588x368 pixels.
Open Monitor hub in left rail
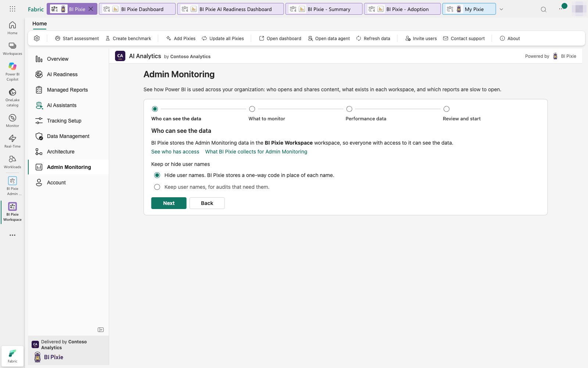(x=12, y=121)
